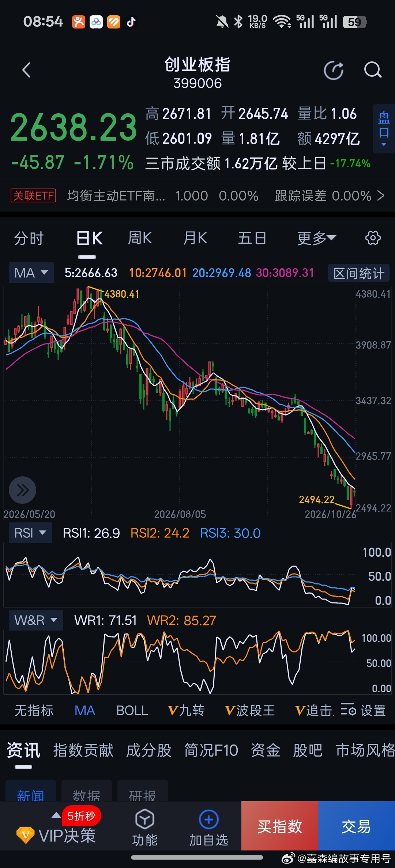Viewport: 395px width, 868px height.
Task: Open the 更多 period dropdown
Action: tap(317, 238)
